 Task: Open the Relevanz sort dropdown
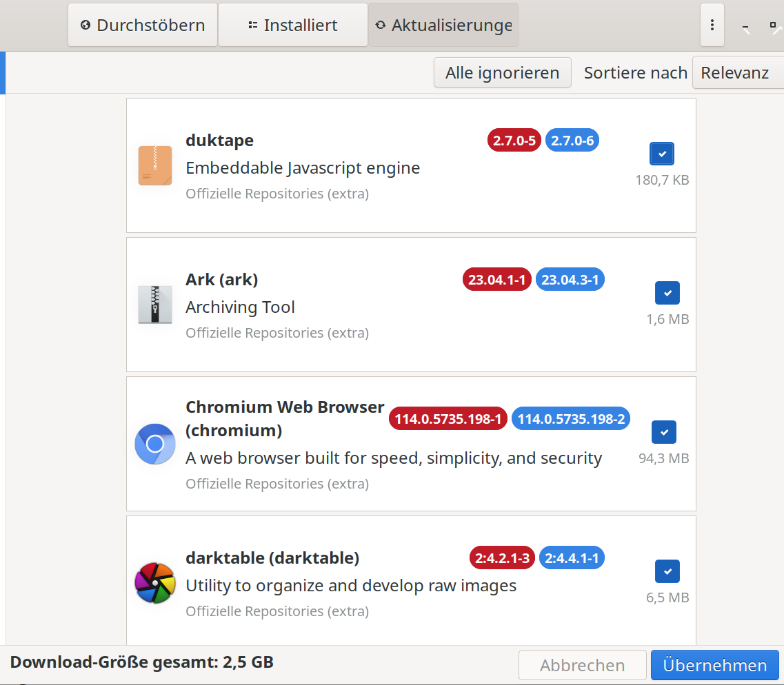(x=737, y=72)
